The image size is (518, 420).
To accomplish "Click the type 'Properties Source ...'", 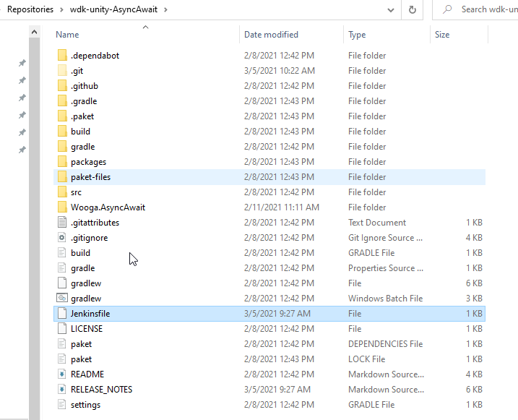I will [386, 268].
